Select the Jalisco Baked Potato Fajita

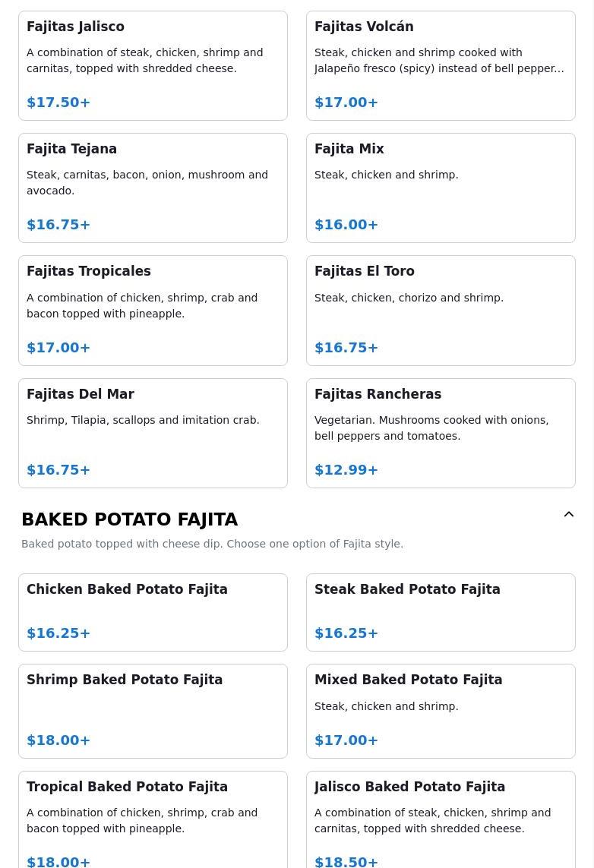point(441,819)
